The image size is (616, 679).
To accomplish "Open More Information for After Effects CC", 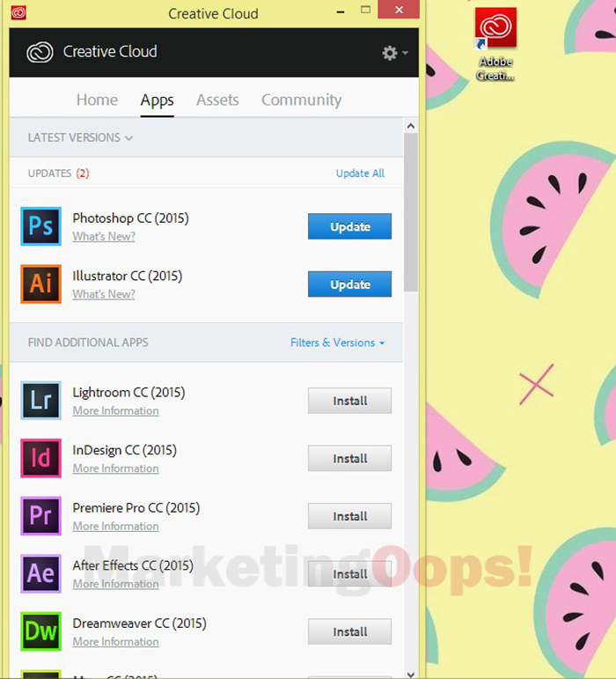I will click(115, 584).
